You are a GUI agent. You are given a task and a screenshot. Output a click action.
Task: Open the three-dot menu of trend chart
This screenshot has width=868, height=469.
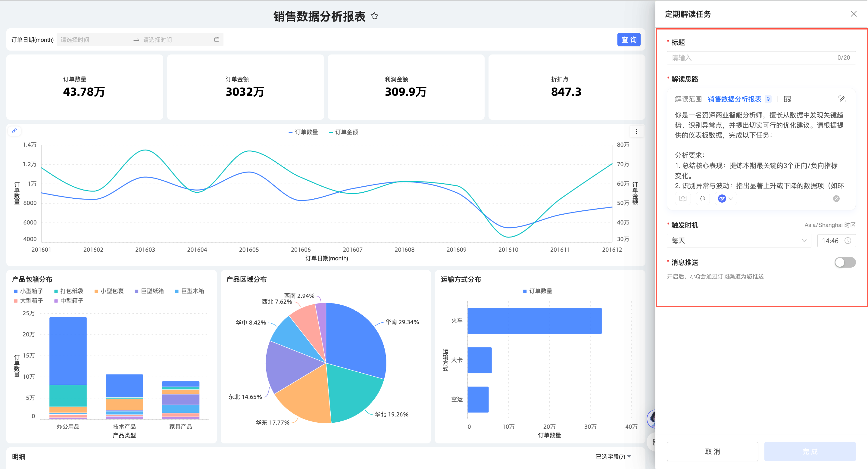[x=636, y=132]
